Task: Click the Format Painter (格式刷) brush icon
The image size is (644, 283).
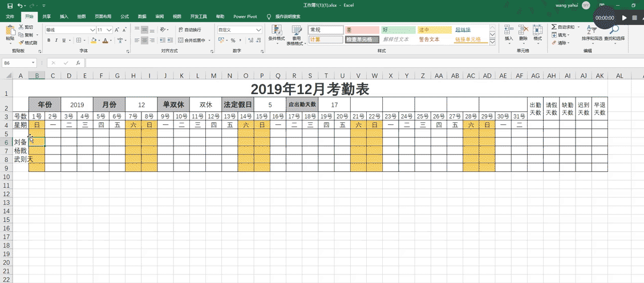Action: coord(21,43)
